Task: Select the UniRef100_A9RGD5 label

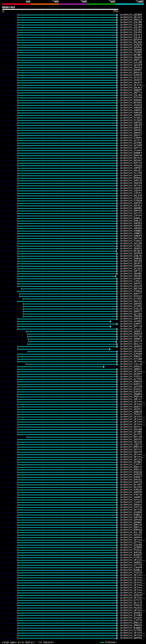Action: 131,108
